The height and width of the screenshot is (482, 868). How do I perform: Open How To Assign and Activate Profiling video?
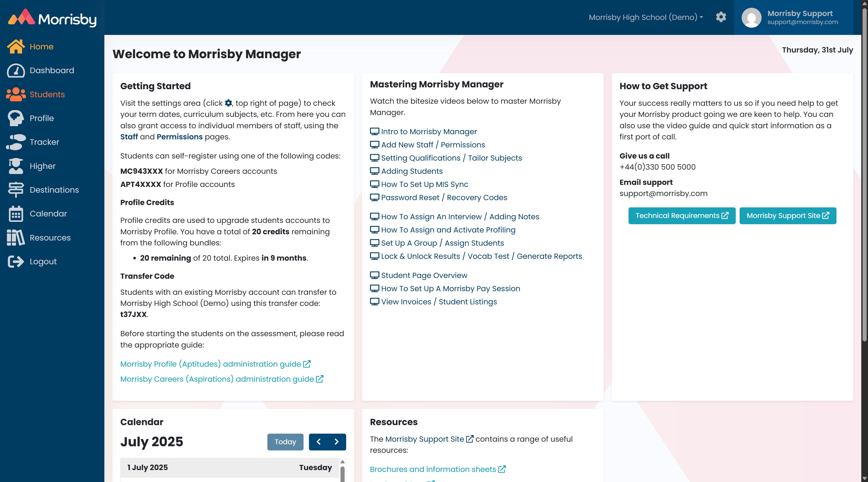pyautogui.click(x=448, y=230)
